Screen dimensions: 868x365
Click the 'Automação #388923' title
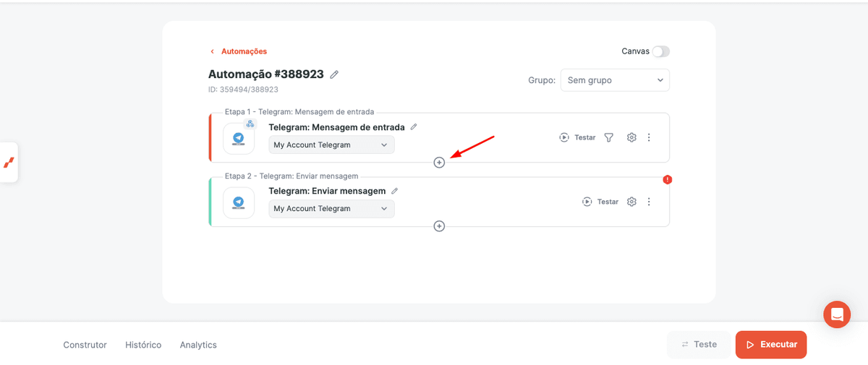266,74
